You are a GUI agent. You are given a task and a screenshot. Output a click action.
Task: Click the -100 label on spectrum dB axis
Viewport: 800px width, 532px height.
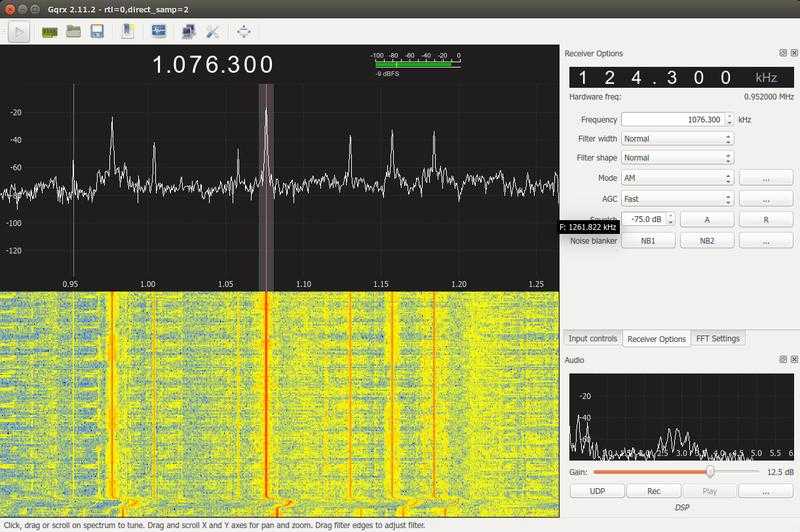(13, 223)
